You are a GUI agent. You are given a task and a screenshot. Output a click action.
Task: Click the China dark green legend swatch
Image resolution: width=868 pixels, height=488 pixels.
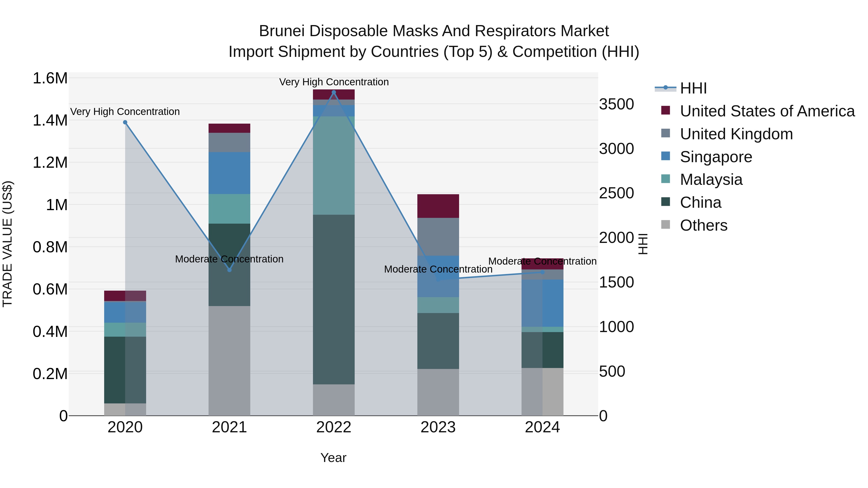pos(665,202)
